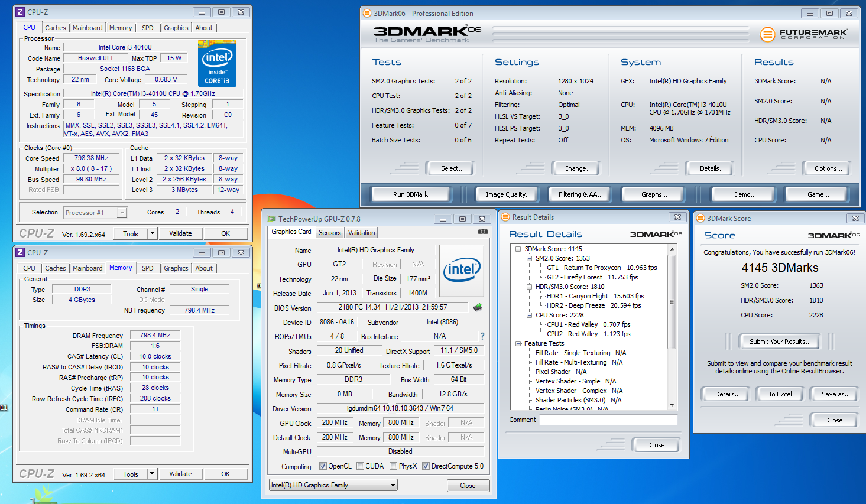Click Save as... in 3DMark Score window
This screenshot has width=866, height=504.
tap(836, 394)
